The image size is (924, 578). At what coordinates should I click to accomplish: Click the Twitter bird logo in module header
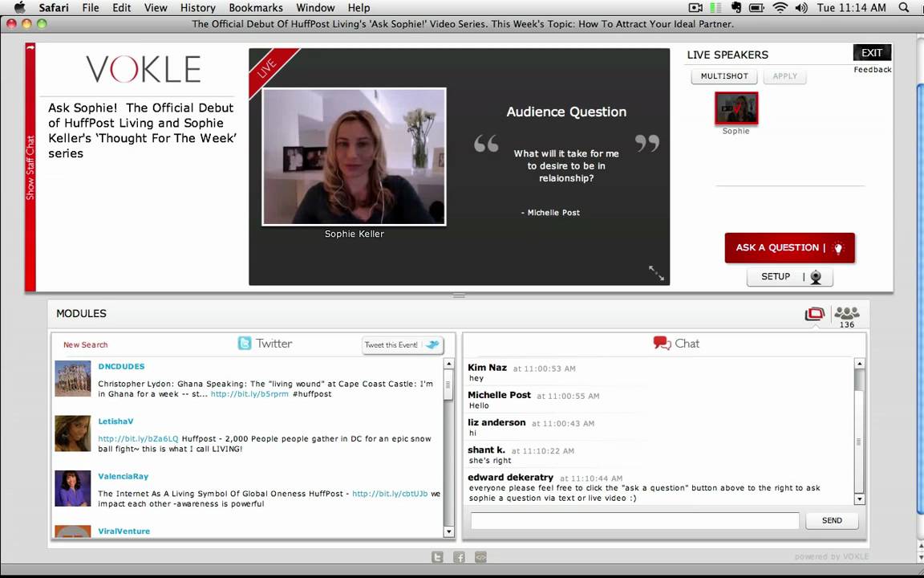(x=245, y=344)
